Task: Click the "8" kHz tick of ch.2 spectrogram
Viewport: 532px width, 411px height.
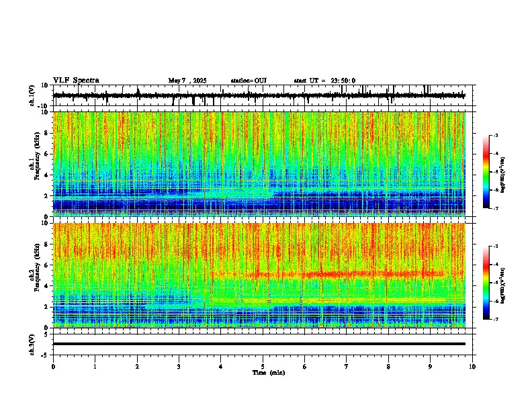Action: (46, 244)
